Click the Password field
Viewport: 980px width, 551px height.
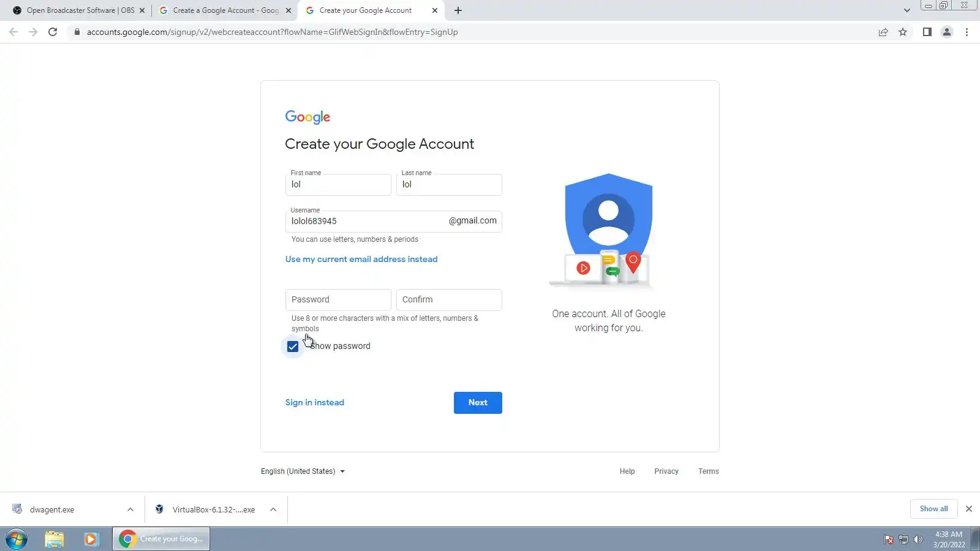338,300
